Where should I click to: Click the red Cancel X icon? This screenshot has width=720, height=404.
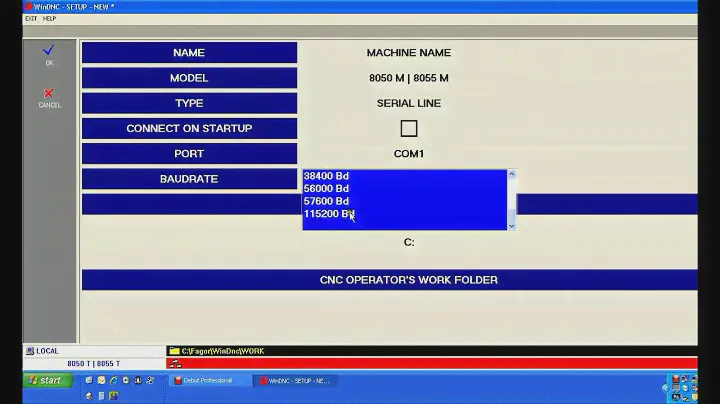click(49, 93)
